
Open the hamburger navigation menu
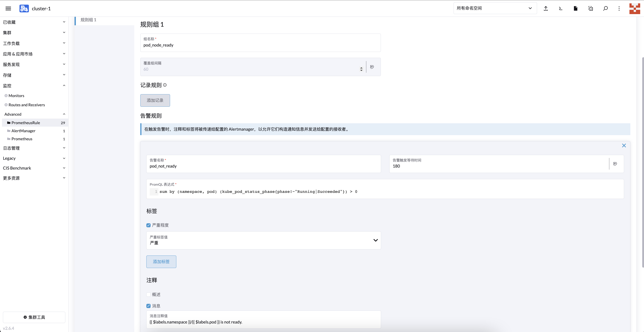pos(8,9)
